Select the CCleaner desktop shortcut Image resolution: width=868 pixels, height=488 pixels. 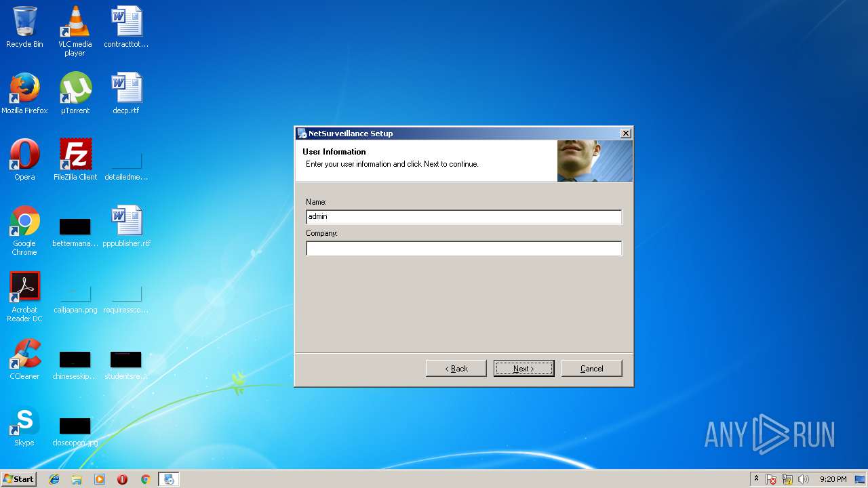[24, 359]
